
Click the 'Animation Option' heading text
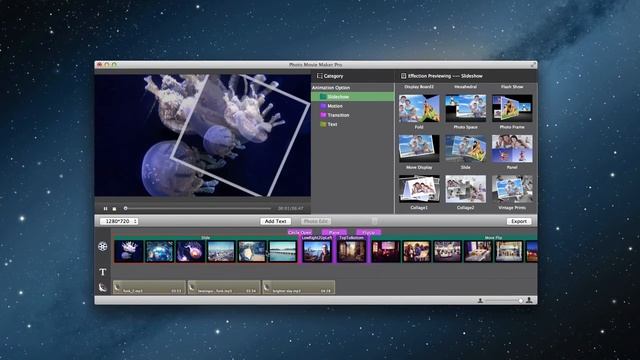[x=331, y=88]
